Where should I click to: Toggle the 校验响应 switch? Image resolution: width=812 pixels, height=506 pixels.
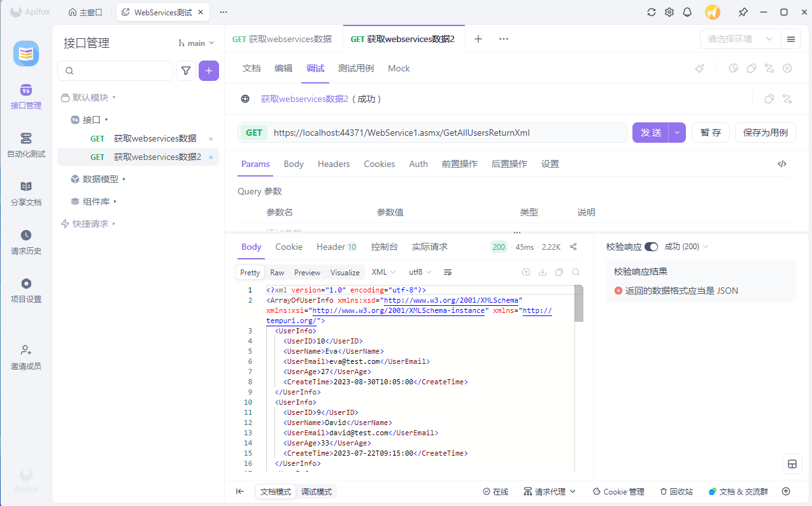(x=651, y=247)
